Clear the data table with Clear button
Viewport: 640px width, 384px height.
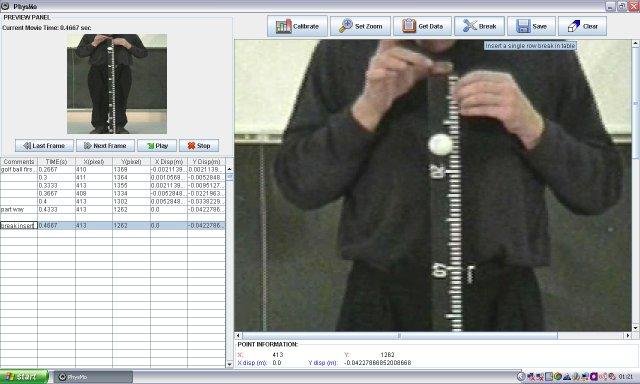tap(582, 26)
